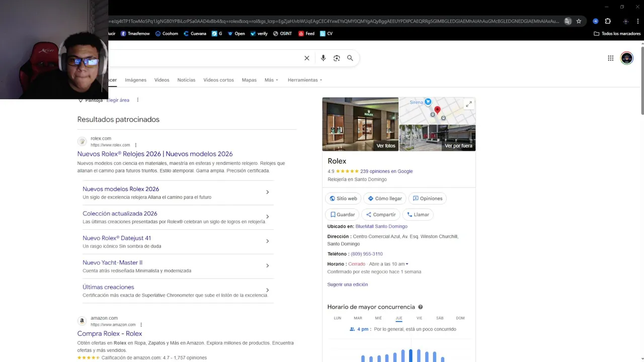This screenshot has width=644, height=362.
Task: Click the Elegir área link
Action: click(x=118, y=100)
